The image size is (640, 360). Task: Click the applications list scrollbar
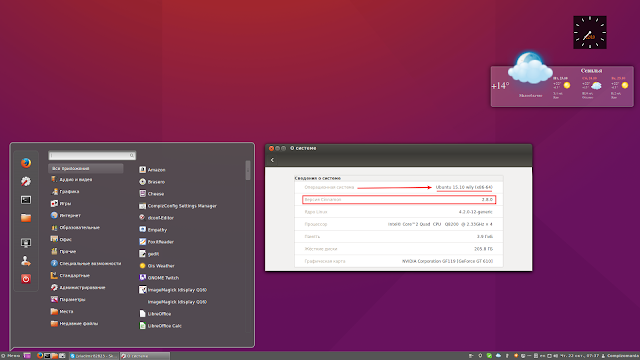pyautogui.click(x=248, y=170)
